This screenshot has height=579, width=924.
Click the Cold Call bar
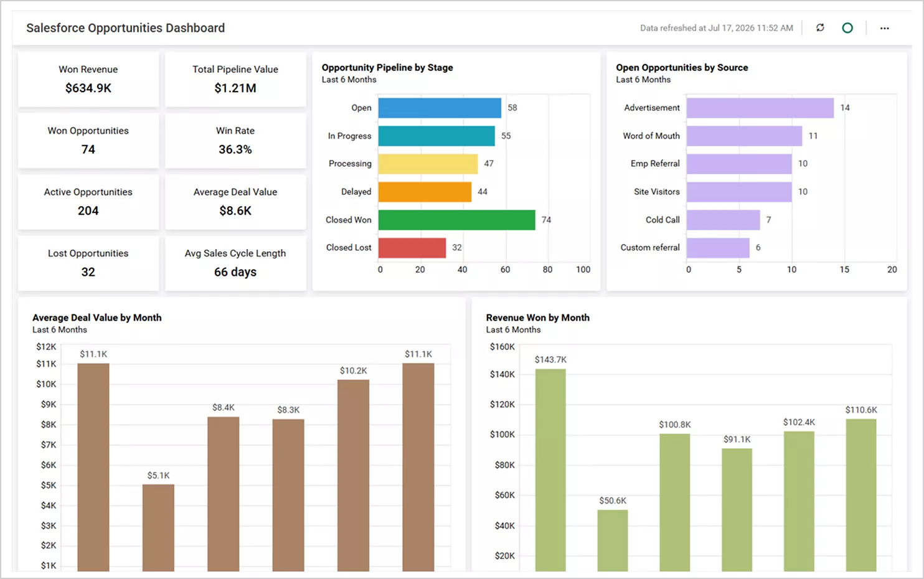point(724,220)
